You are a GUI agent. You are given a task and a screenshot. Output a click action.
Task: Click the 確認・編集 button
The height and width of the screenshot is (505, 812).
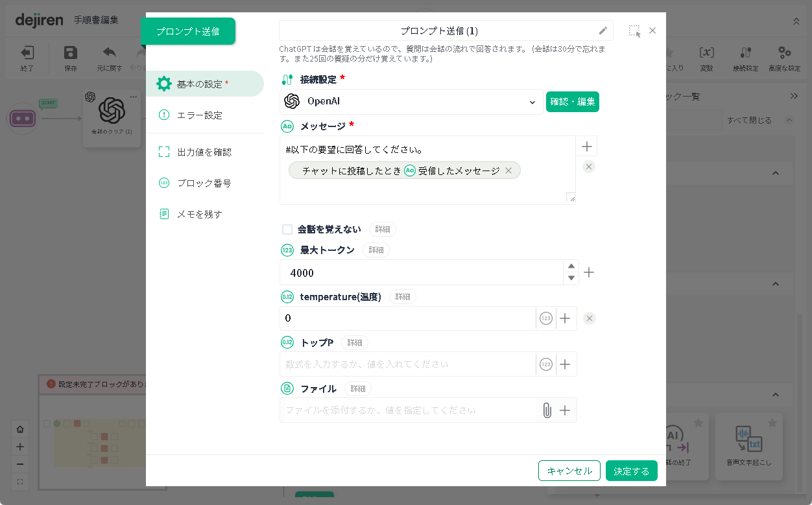572,102
